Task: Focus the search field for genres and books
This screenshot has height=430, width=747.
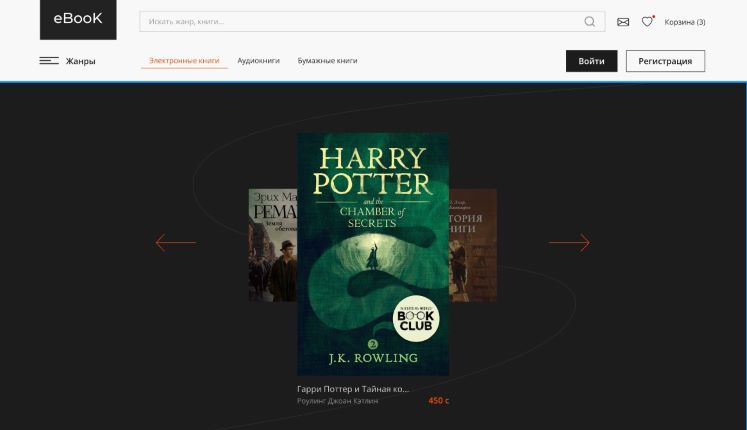Action: [372, 21]
